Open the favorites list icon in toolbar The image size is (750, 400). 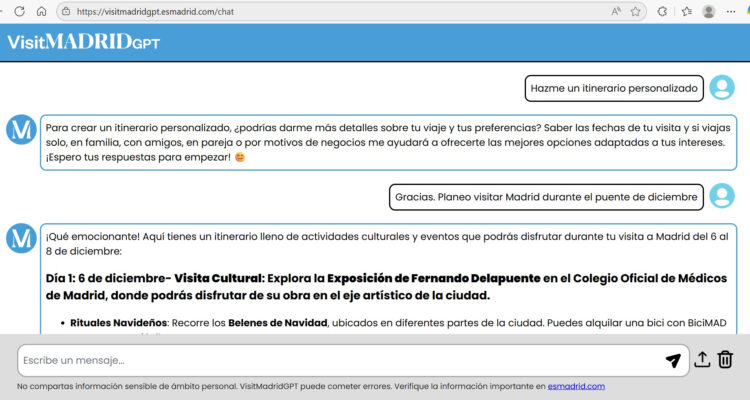686,11
